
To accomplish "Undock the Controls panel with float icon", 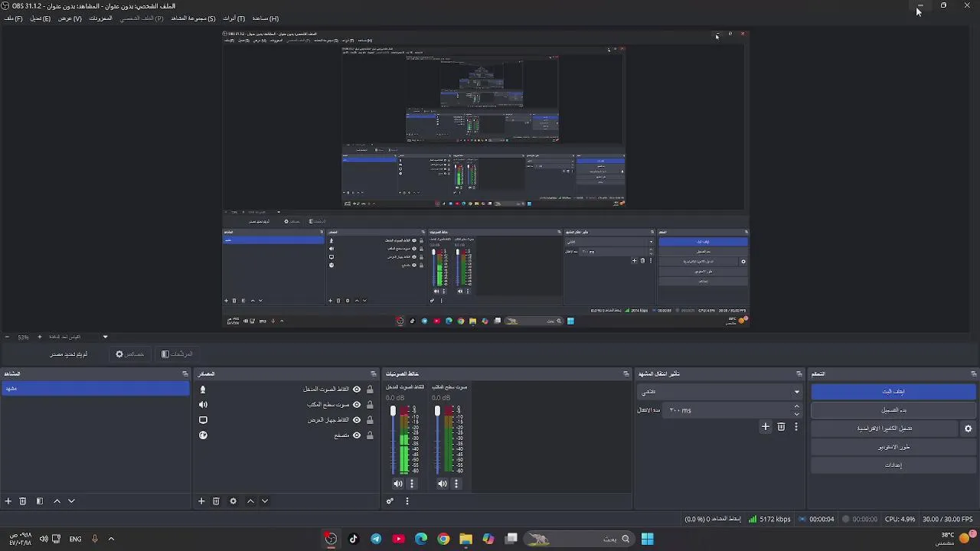I will (x=974, y=374).
